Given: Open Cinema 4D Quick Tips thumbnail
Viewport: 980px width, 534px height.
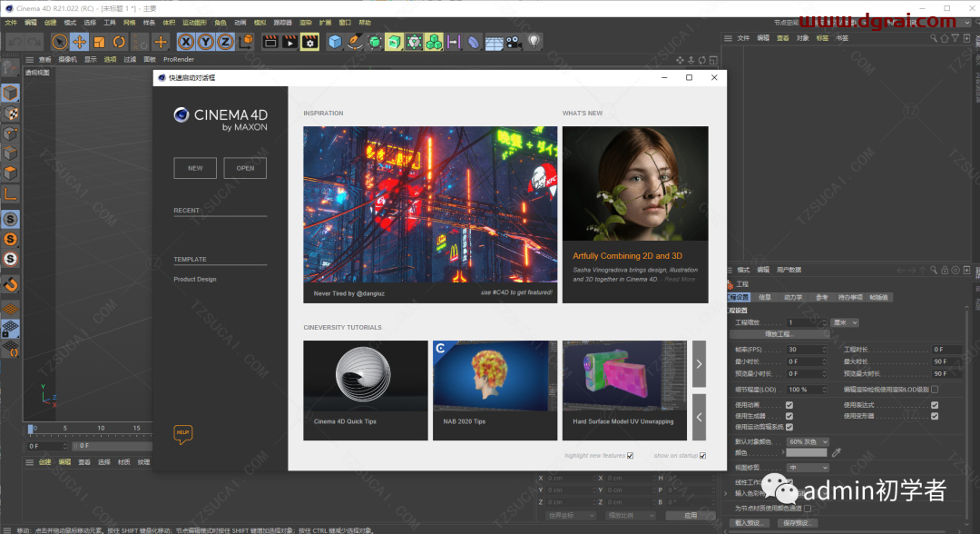Looking at the screenshot, I should 366,391.
